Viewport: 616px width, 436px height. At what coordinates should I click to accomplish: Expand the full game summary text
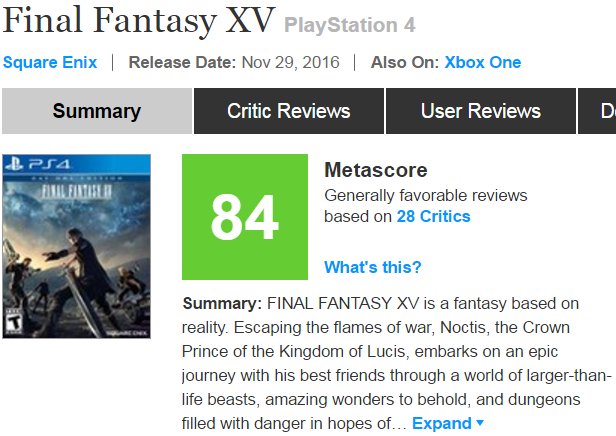click(441, 423)
